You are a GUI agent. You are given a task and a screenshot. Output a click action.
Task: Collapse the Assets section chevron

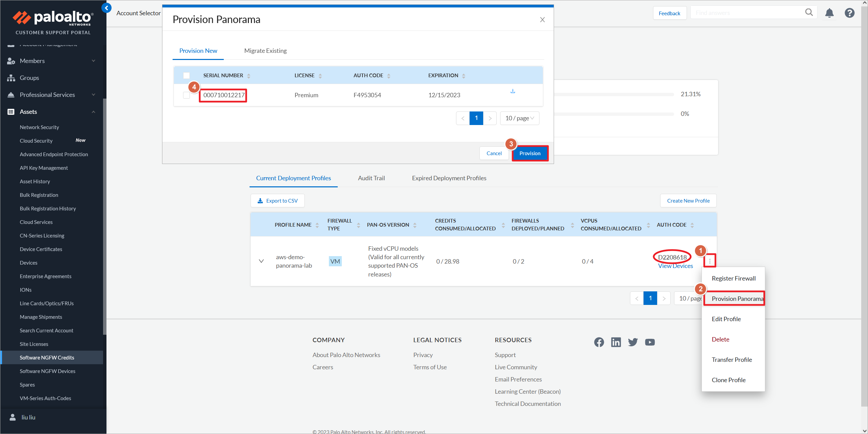pos(94,112)
